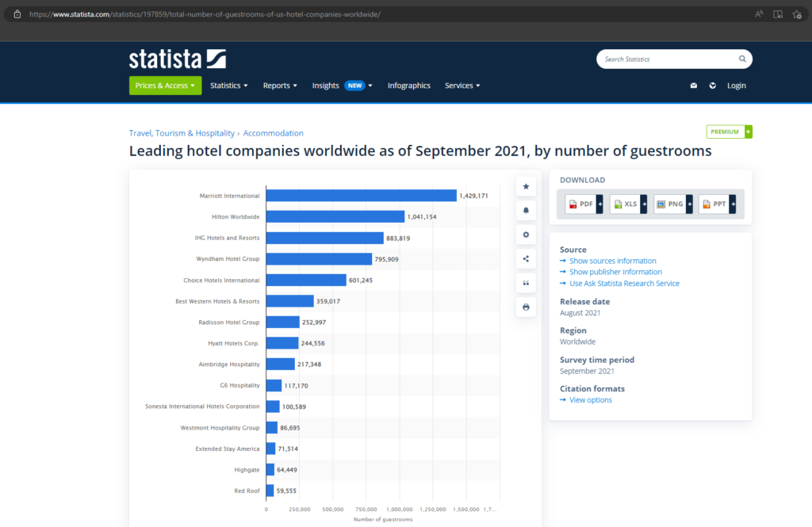The height and width of the screenshot is (527, 812).
Task: Click the plus next to PPT download
Action: point(733,204)
